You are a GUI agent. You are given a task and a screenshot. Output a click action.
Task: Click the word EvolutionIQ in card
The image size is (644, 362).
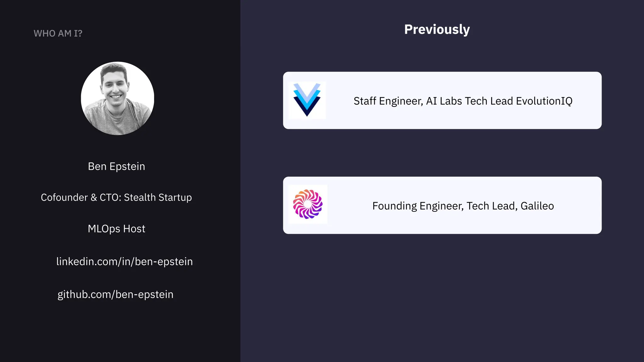(x=544, y=101)
